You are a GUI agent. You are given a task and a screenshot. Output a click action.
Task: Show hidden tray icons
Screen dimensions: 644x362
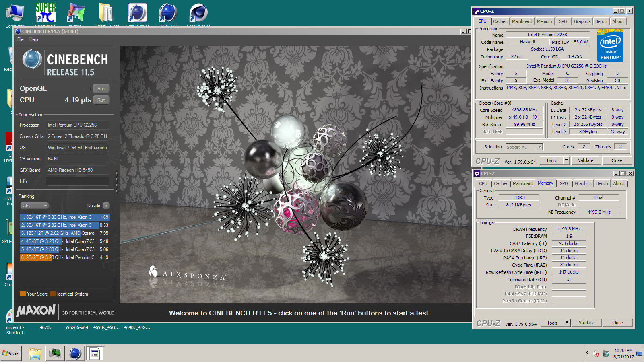pos(587,353)
